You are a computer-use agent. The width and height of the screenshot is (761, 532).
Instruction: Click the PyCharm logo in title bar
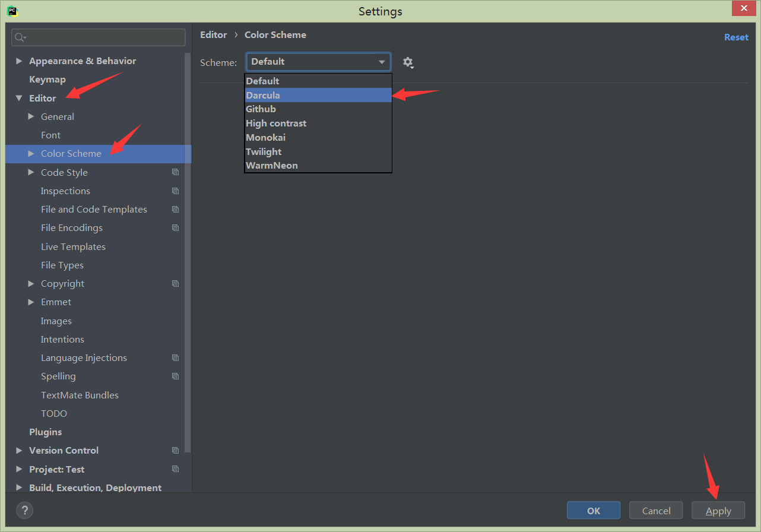tap(12, 11)
